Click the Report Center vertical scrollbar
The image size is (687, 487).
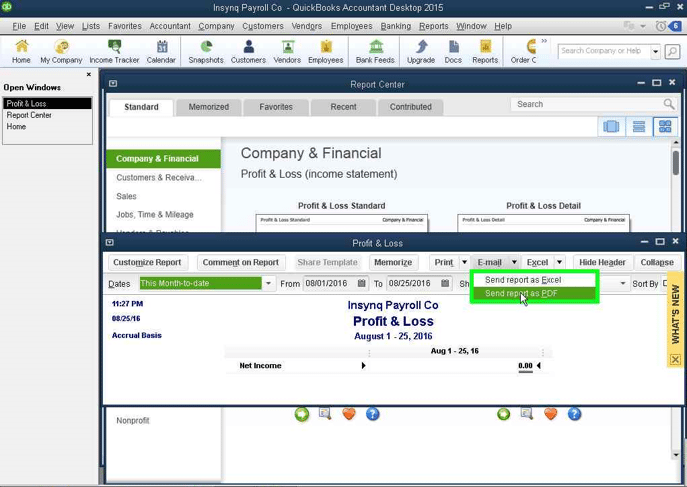(676, 300)
